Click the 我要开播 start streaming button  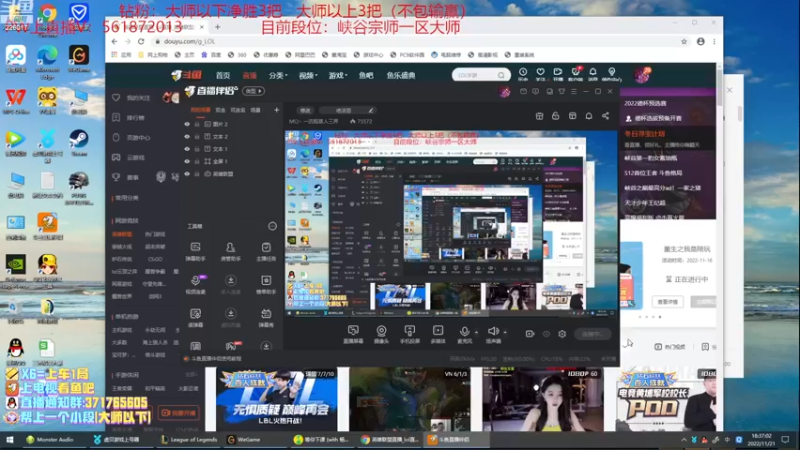[x=178, y=413]
